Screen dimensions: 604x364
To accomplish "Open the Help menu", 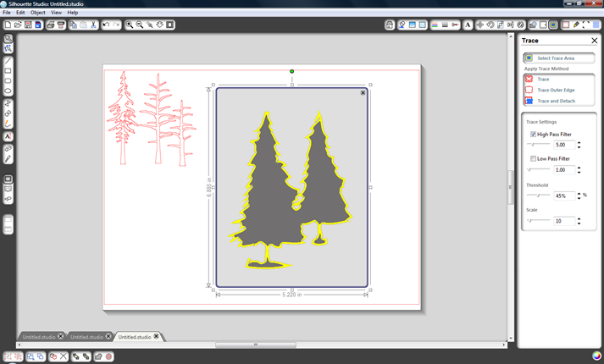I will click(73, 13).
